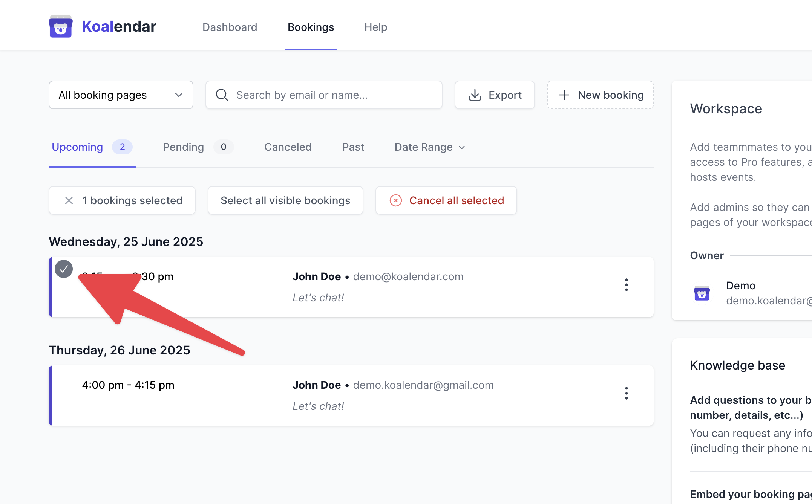Click the Thursday, 26 June 2025 heading
This screenshot has height=504, width=812.
tap(120, 350)
